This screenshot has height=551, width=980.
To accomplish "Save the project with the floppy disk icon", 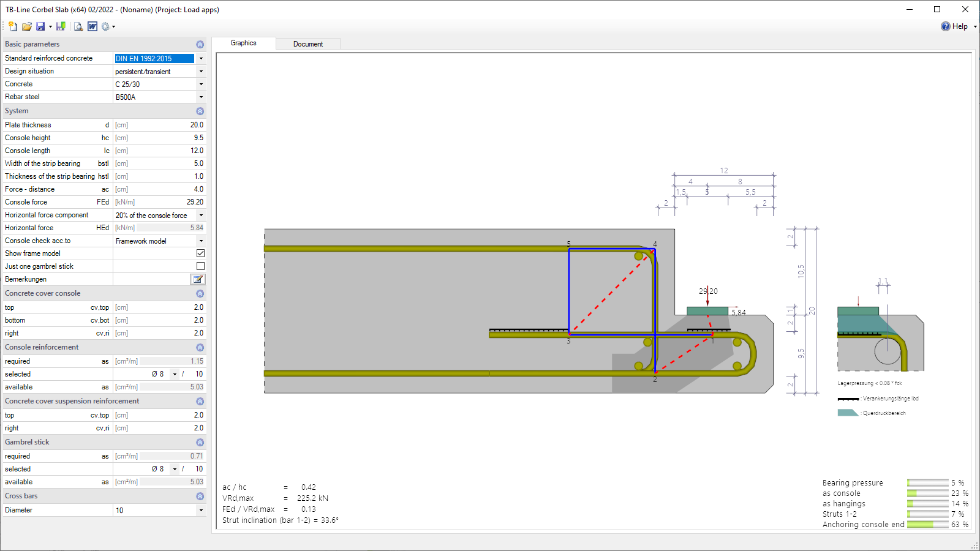I will pos(40,26).
